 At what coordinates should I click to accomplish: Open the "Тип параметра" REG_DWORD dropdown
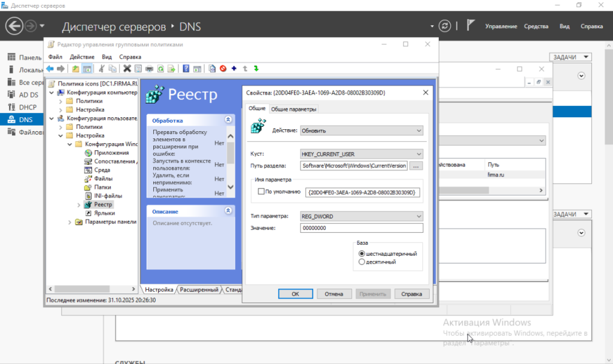[362, 216]
